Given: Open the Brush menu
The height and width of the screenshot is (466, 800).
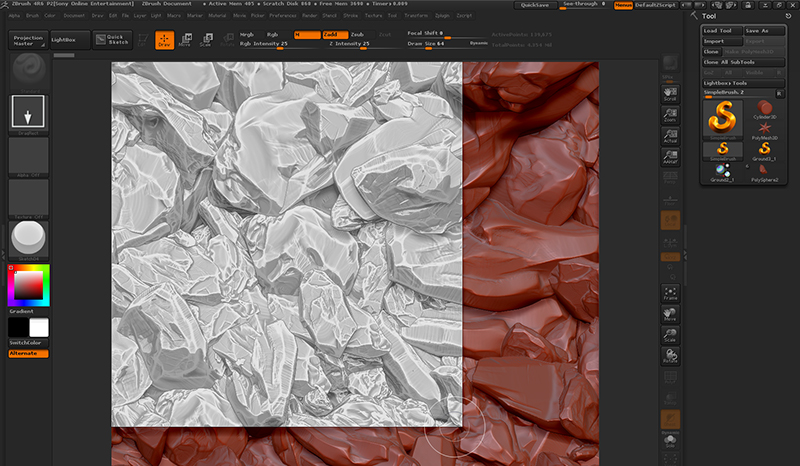Looking at the screenshot, I should click(x=32, y=16).
